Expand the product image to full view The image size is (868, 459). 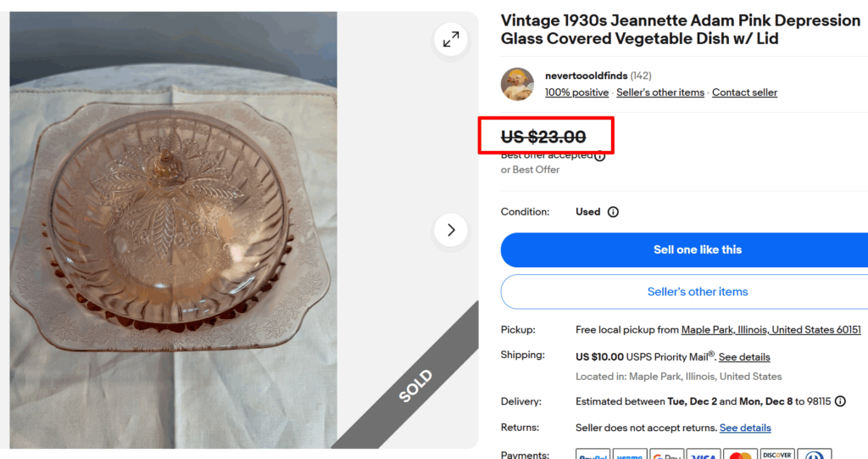[x=451, y=39]
